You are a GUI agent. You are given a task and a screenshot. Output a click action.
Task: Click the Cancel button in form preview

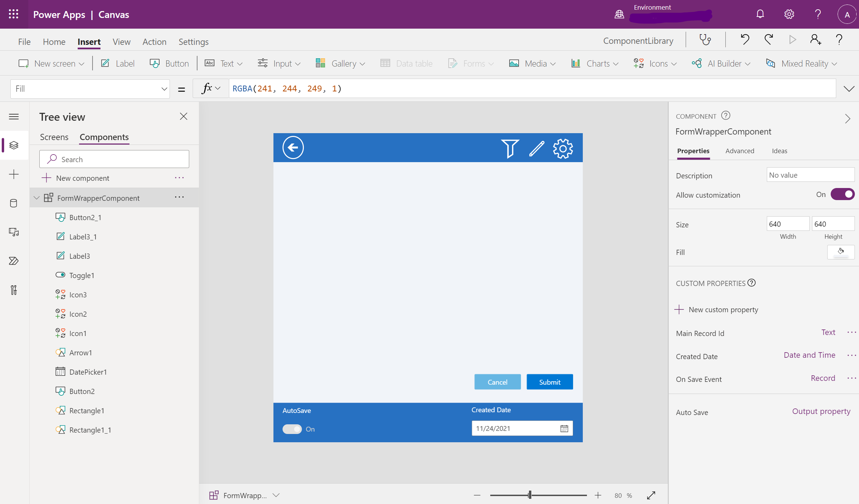pos(497,382)
